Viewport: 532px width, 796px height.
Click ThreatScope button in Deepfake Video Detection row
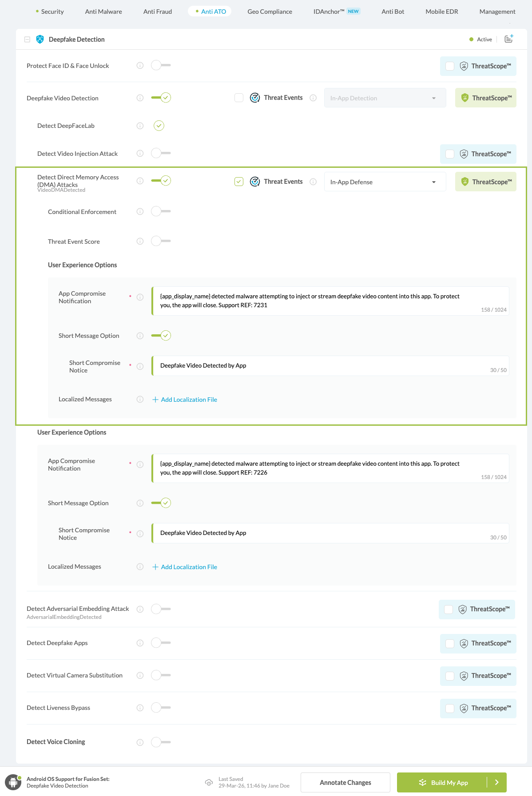coord(486,98)
